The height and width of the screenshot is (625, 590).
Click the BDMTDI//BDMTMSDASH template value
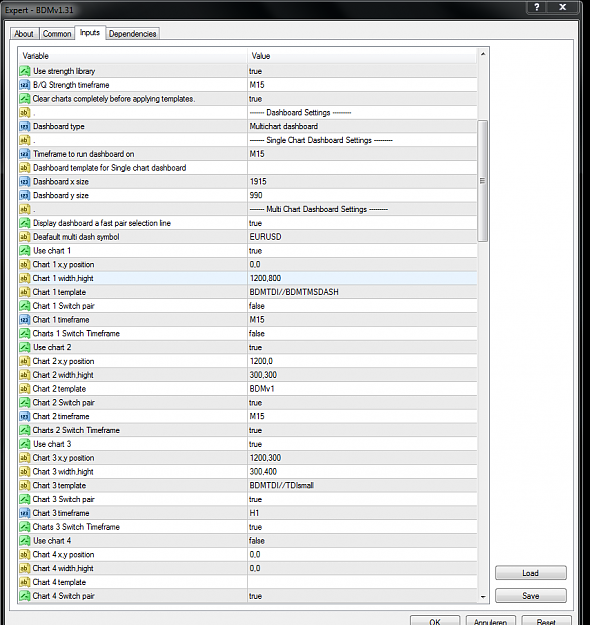coord(294,292)
